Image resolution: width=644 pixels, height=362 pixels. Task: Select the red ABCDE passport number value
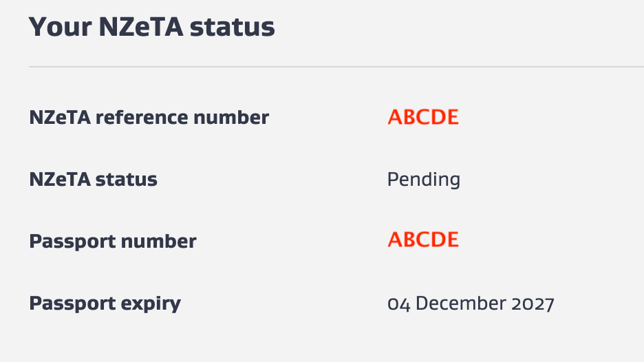pyautogui.click(x=422, y=239)
